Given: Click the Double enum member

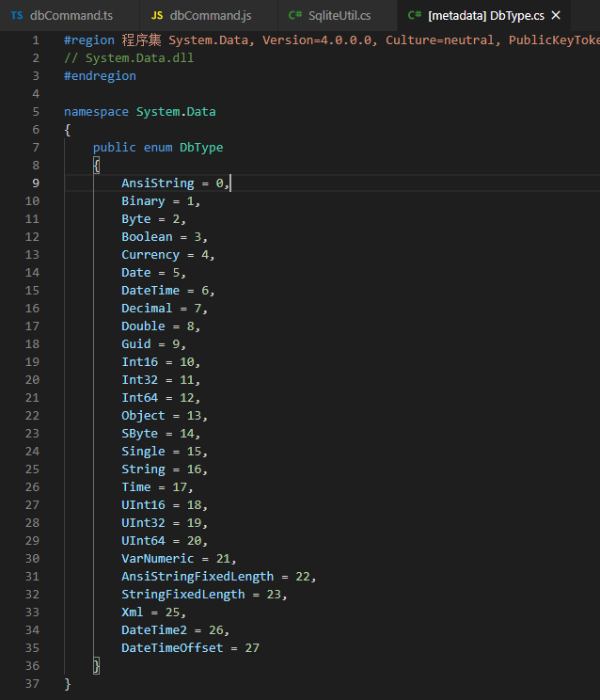Looking at the screenshot, I should 143,326.
